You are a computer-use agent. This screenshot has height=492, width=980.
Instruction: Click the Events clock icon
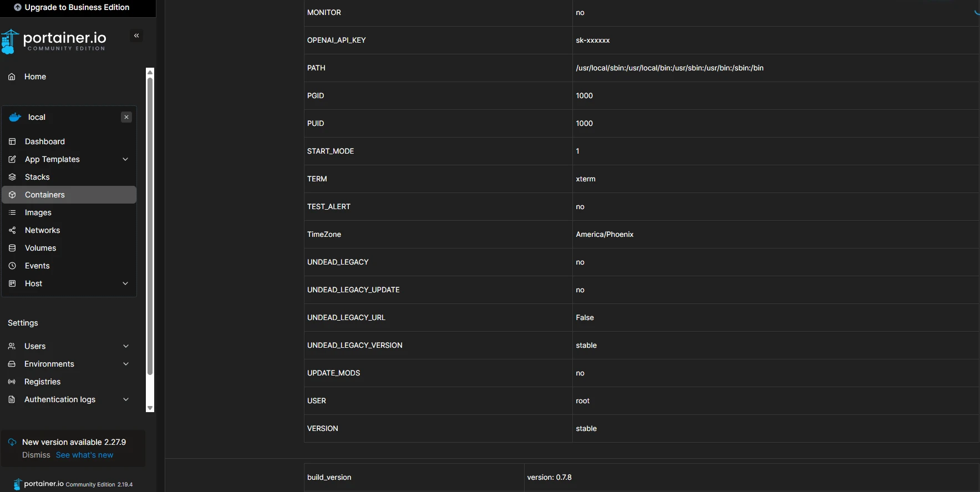[x=12, y=266]
